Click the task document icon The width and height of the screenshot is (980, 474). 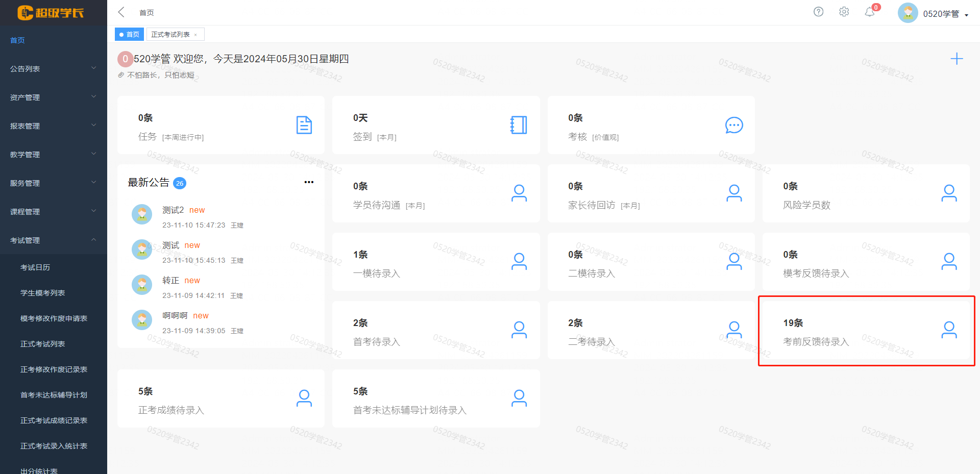click(304, 125)
